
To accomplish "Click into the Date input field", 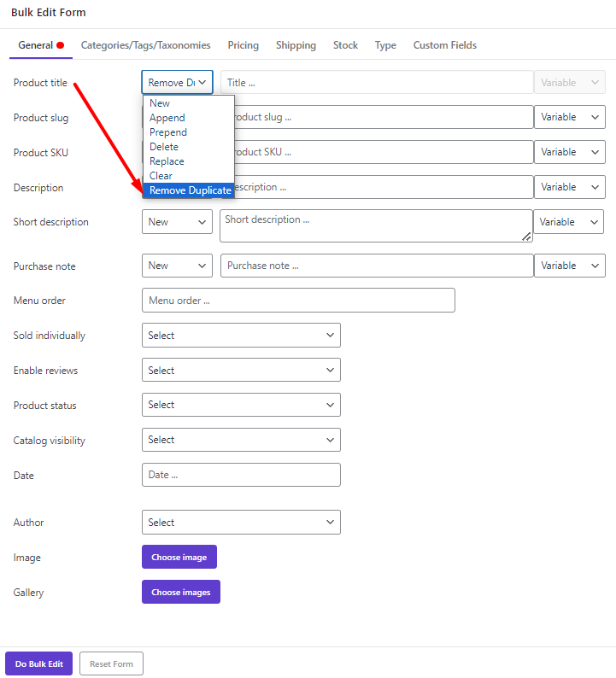I will point(241,475).
